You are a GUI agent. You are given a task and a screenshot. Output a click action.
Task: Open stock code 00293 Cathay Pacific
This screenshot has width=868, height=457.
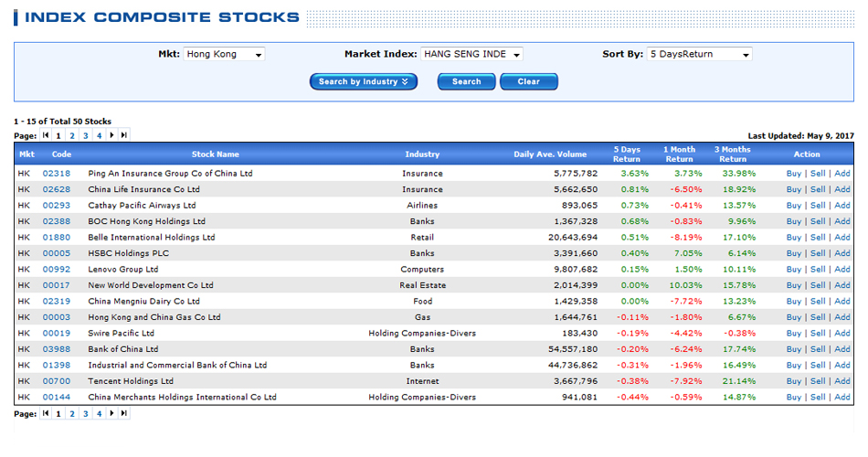point(57,206)
